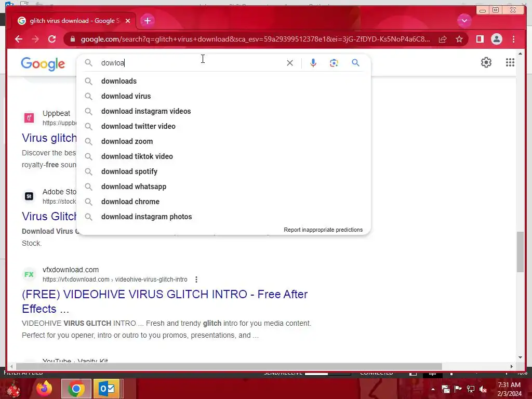Viewport: 532px width, 399px height.
Task: Clear the search box text
Action: point(290,63)
